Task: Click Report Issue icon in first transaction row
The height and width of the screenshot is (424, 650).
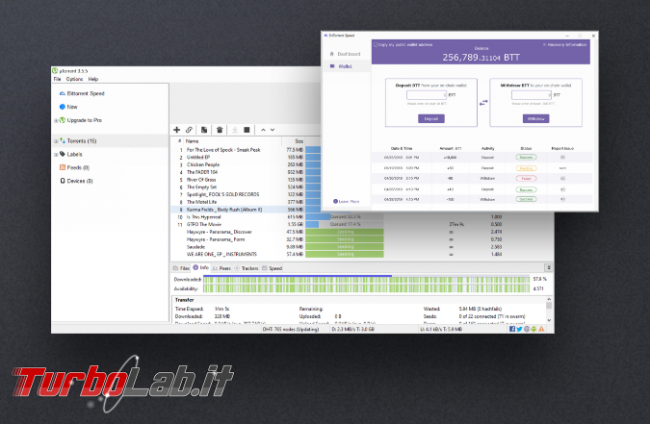Action: coord(563,157)
